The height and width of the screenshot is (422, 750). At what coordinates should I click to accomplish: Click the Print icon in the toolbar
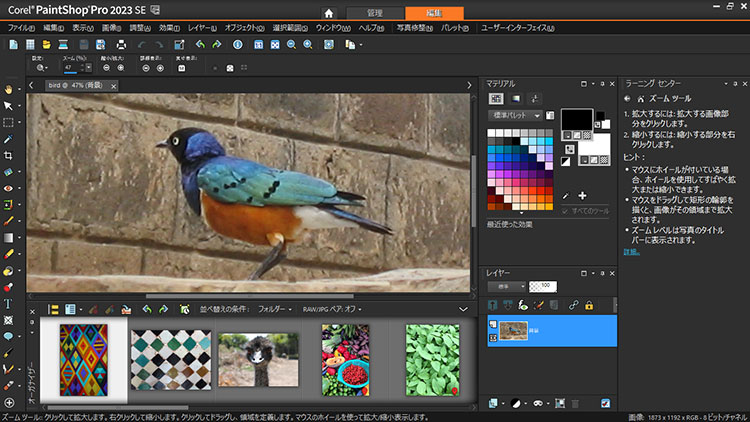[x=121, y=45]
